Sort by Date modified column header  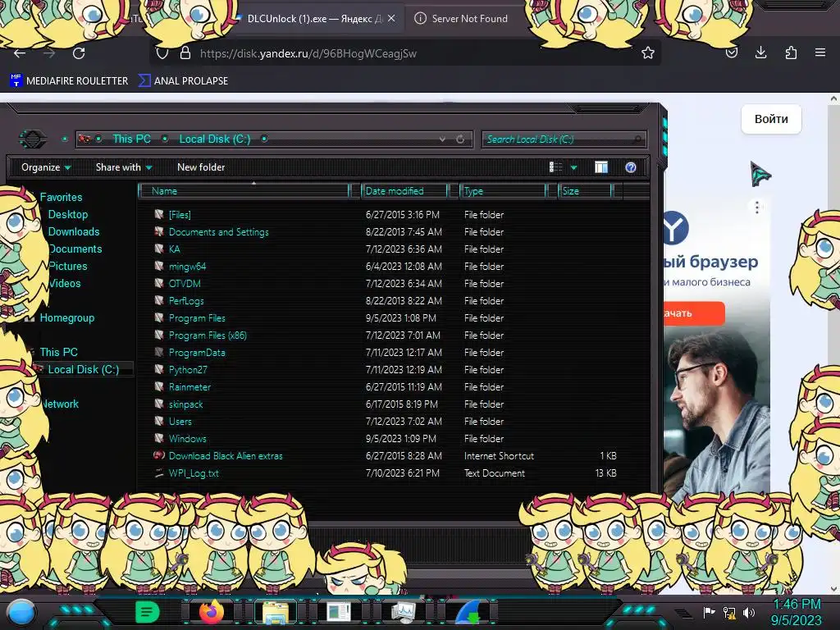click(405, 190)
